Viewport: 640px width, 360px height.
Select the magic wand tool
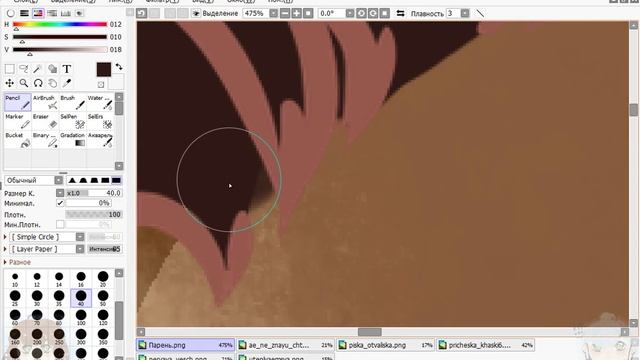pyautogui.click(x=38, y=69)
